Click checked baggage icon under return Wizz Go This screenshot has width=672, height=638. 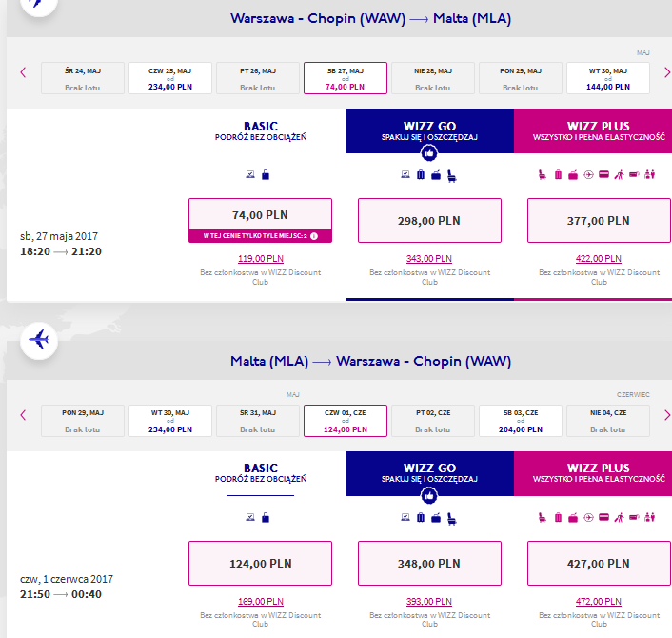point(421,517)
